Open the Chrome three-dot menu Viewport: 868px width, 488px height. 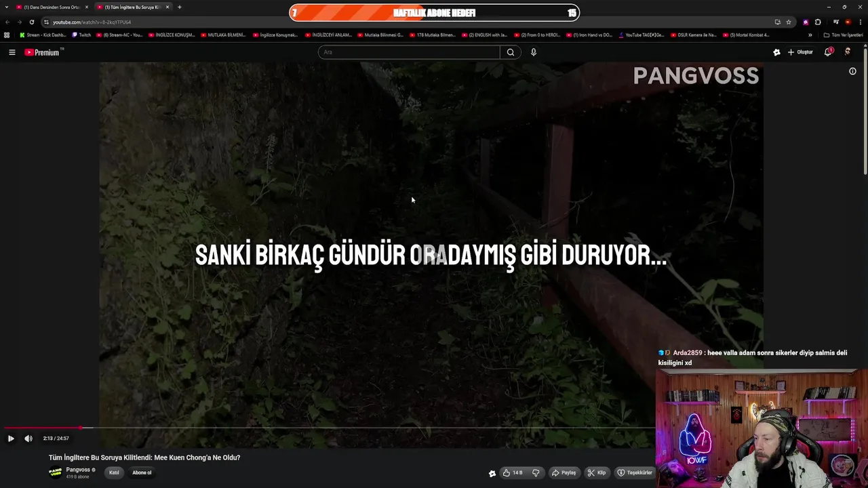[x=860, y=22]
